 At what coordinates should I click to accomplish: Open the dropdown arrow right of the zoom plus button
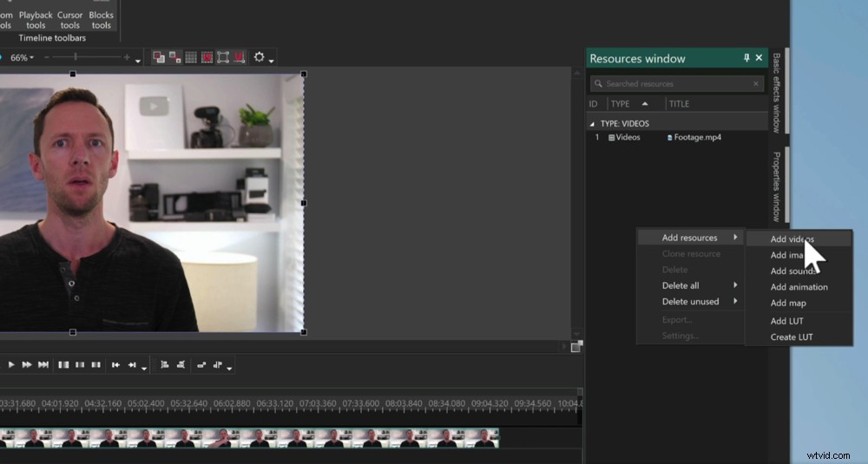tap(138, 61)
